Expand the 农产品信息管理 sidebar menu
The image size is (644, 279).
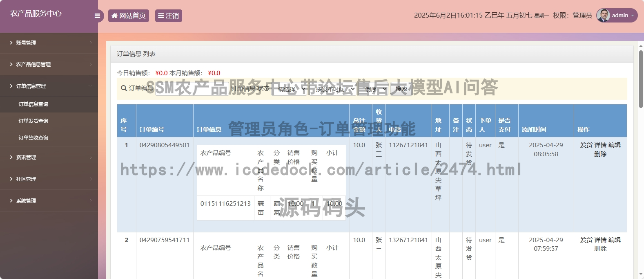point(49,64)
